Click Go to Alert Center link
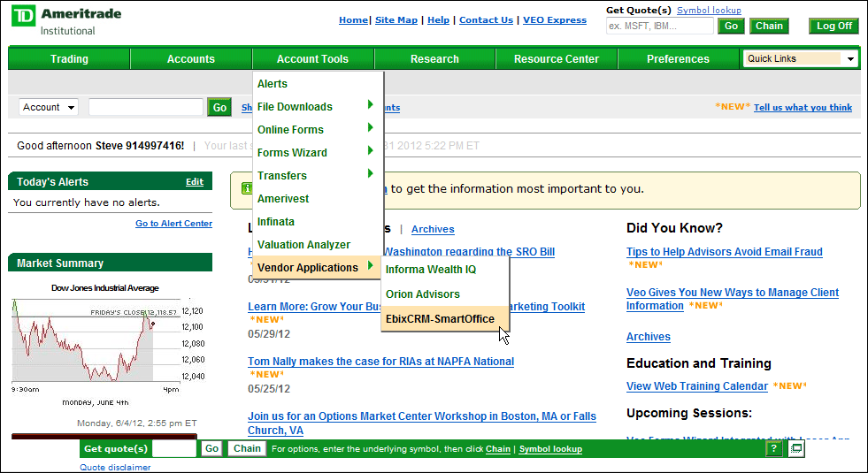868x473 pixels. pyautogui.click(x=173, y=224)
